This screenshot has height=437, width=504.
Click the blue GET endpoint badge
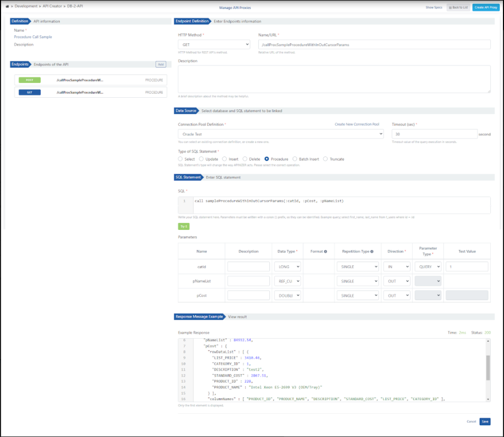point(30,92)
